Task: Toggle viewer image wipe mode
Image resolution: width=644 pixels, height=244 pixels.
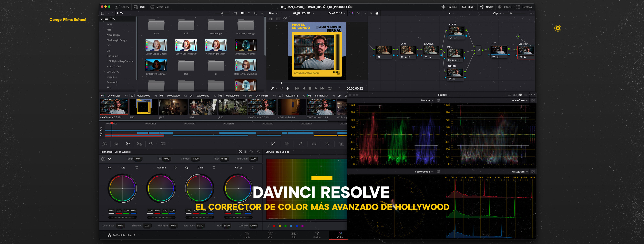Action: 270,19
